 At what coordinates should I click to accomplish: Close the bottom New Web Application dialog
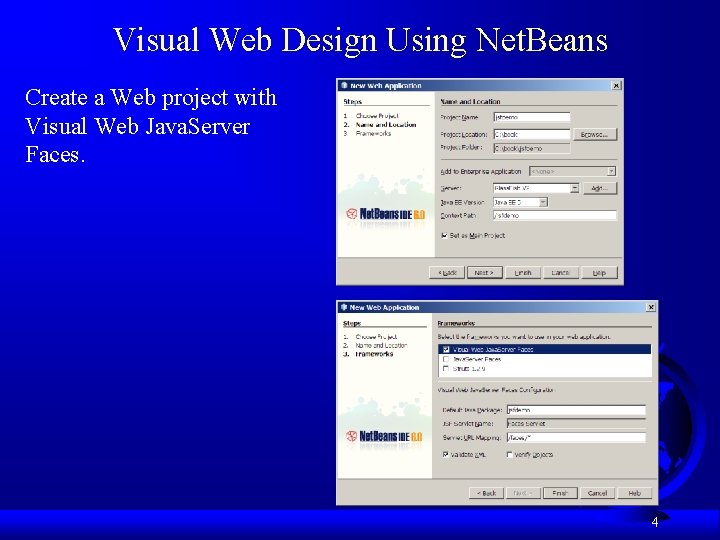[x=651, y=307]
